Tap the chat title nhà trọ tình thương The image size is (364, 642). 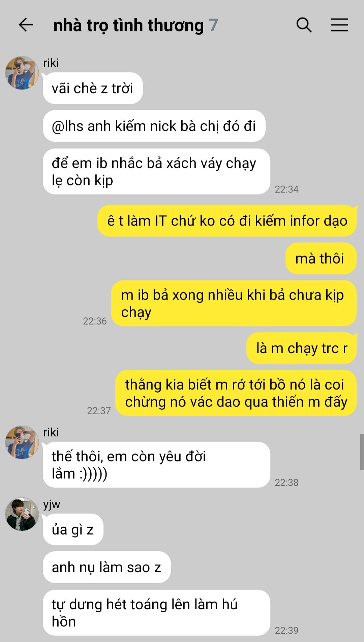[128, 25]
